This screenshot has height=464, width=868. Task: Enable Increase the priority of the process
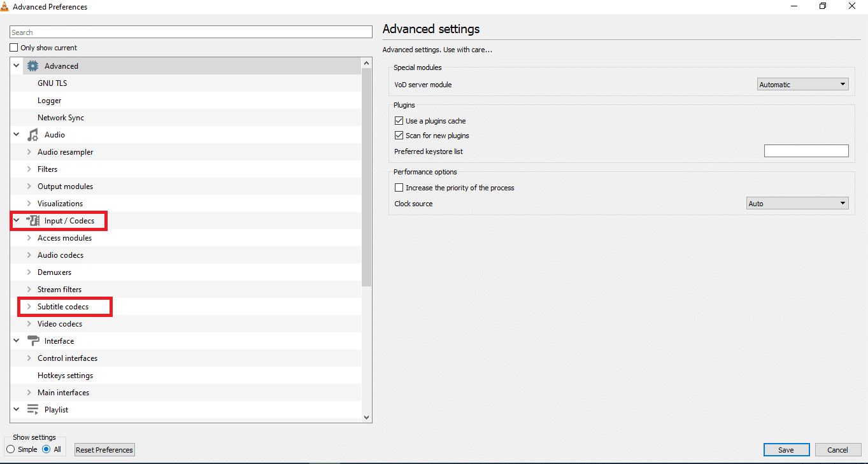click(x=399, y=188)
